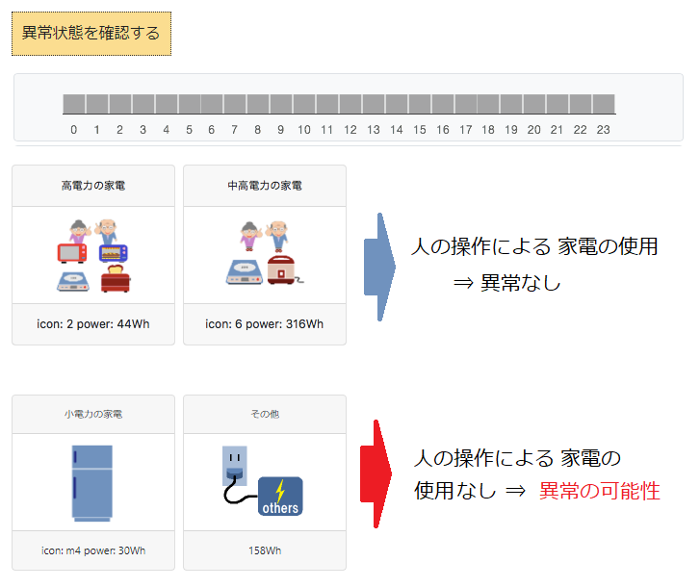This screenshot has width=700, height=588.
Task: Click the blue toaster oven icon
Action: point(114,253)
